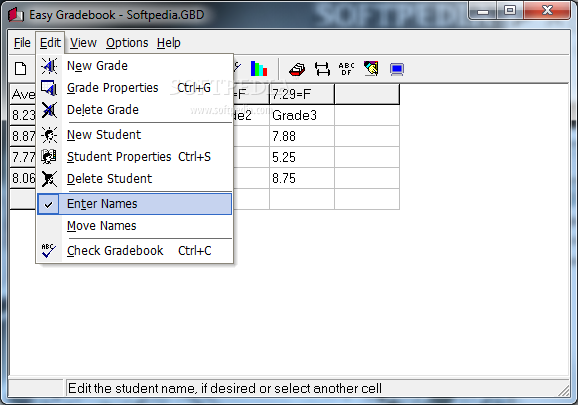Open the Options menu
578x405 pixels.
[x=127, y=43]
